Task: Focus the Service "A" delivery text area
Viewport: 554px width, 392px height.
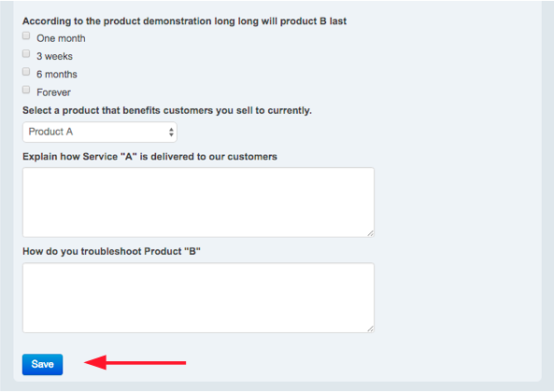Action: coord(198,203)
